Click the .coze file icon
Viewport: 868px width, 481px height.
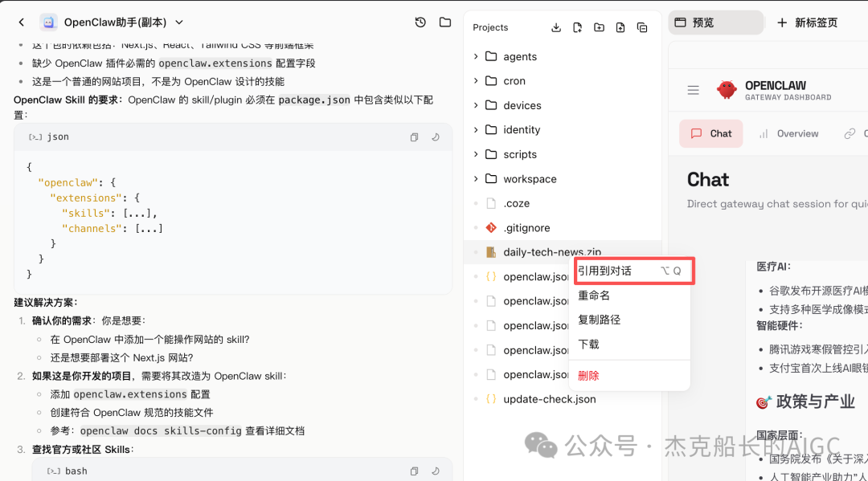click(491, 203)
